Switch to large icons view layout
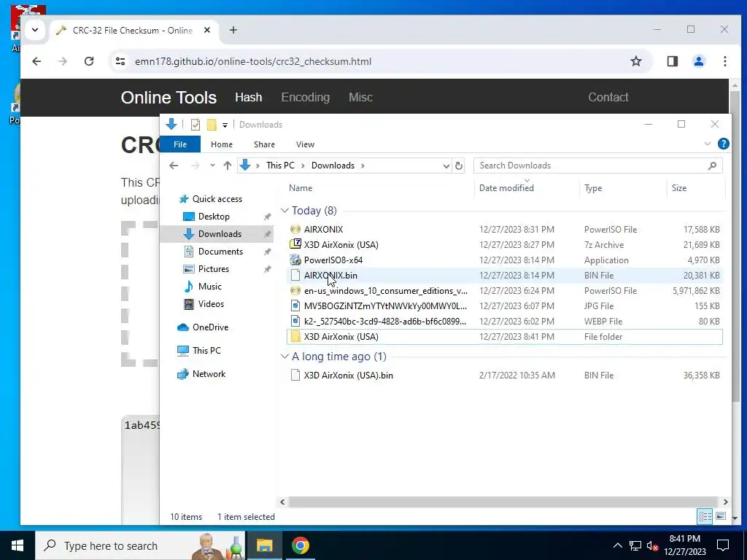This screenshot has height=560, width=747. 721,516
